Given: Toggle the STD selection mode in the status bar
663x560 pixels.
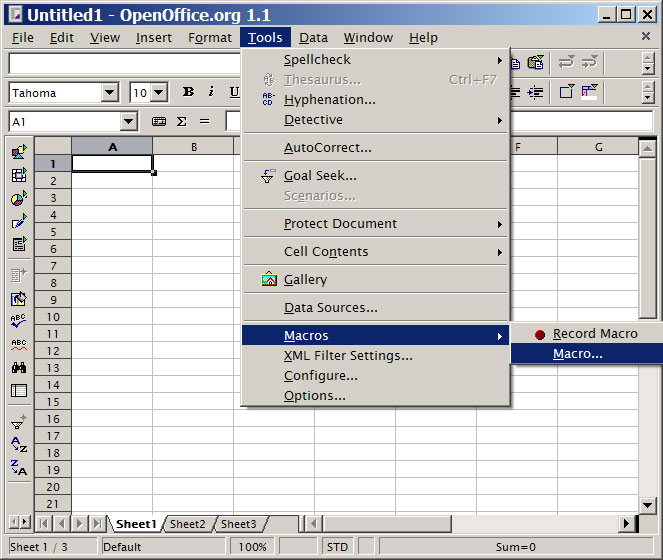Looking at the screenshot, I should (337, 547).
